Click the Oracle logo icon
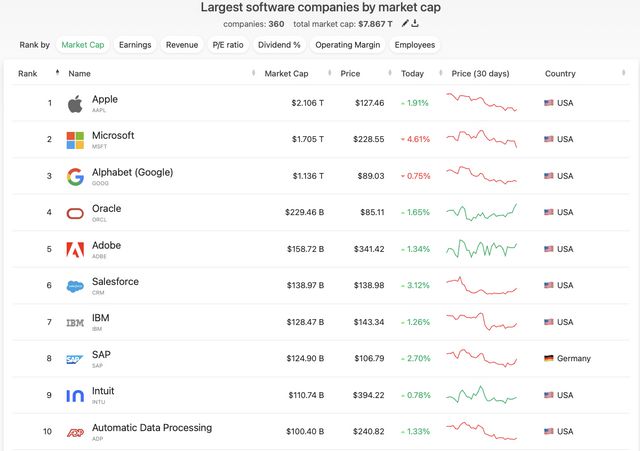 (x=75, y=213)
